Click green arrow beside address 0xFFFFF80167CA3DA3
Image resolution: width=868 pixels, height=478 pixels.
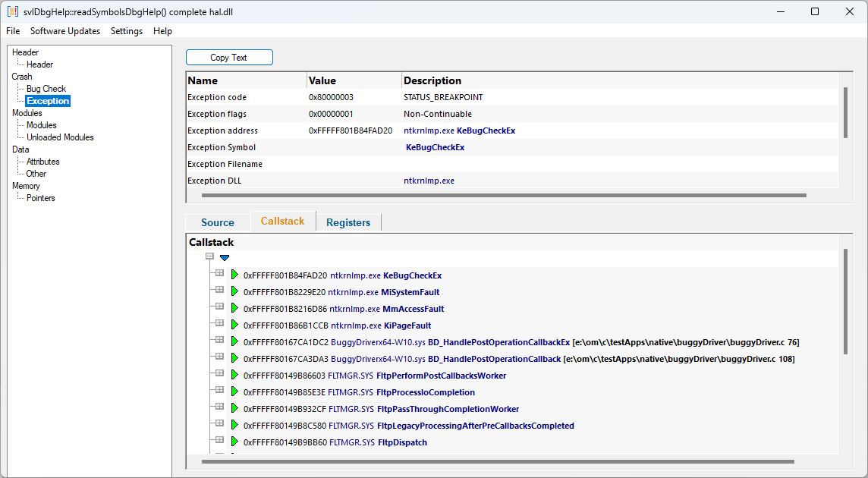(x=234, y=358)
